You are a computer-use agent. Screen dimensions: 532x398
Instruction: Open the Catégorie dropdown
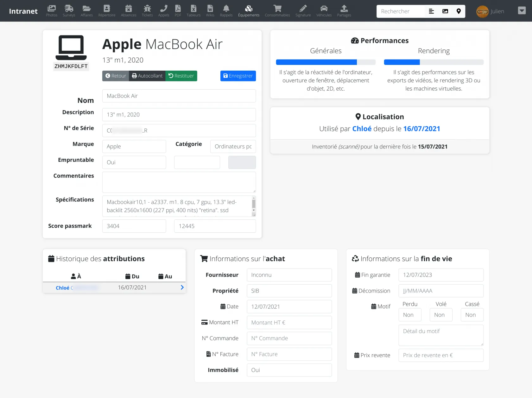coord(233,147)
